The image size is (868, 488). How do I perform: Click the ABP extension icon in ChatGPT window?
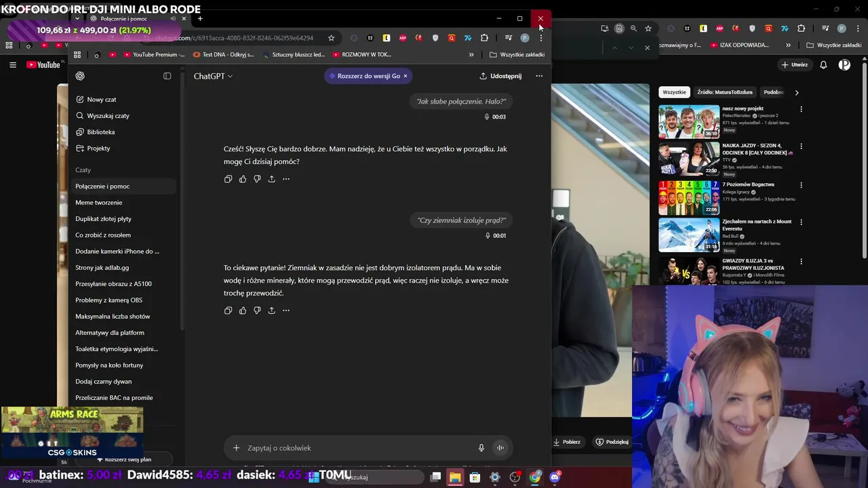click(403, 38)
